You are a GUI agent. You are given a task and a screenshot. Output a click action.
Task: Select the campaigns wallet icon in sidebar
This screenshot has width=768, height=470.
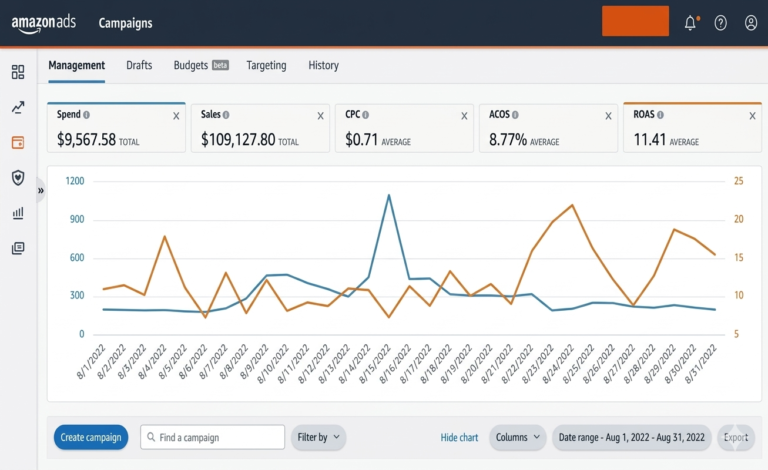[18, 142]
